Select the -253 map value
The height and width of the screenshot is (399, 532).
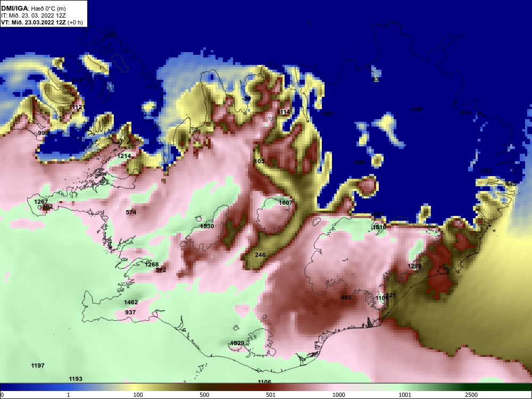point(486,171)
